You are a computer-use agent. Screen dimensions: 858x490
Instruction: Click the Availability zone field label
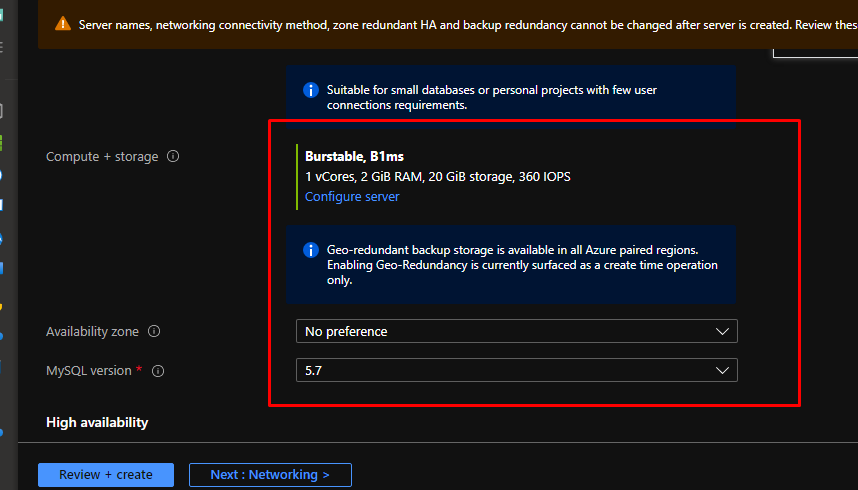coord(92,332)
